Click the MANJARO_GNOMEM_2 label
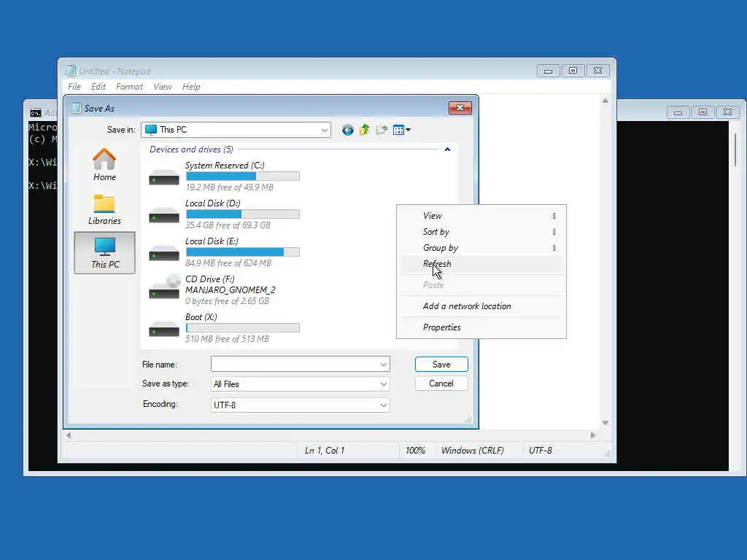 tap(231, 290)
